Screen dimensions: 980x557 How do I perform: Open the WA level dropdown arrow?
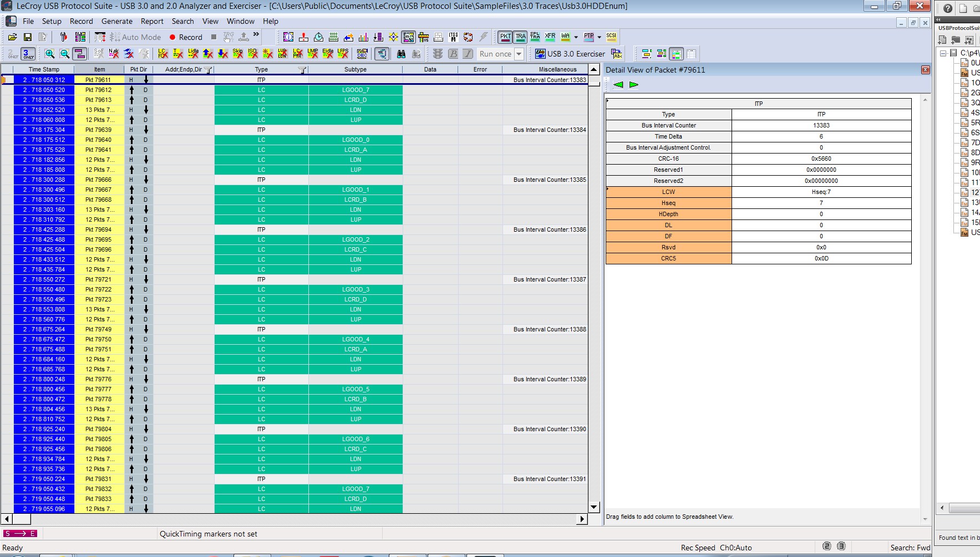point(576,37)
